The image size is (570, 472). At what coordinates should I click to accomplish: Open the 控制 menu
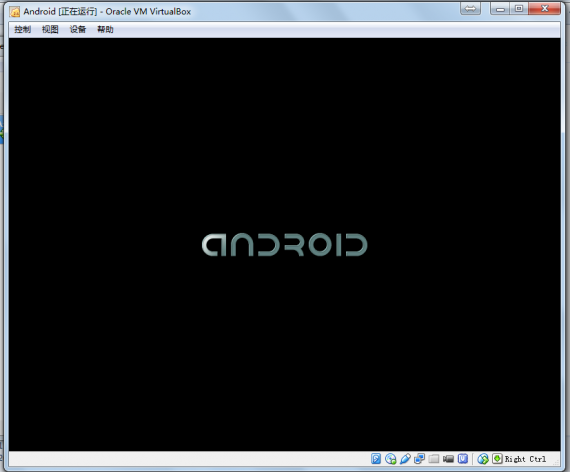point(23,29)
